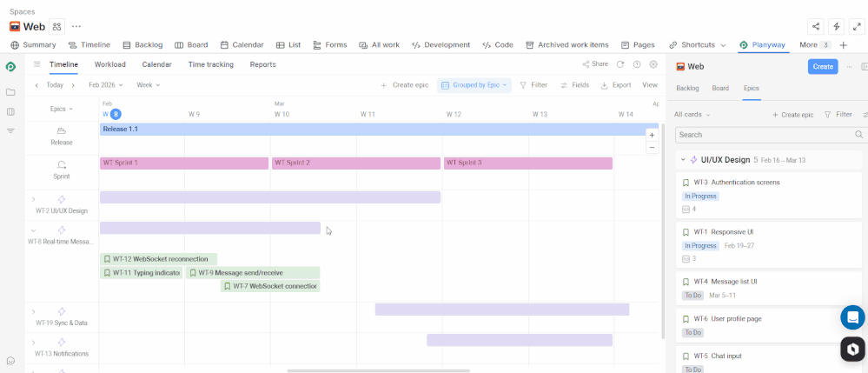This screenshot has height=373, width=868.
Task: Open the Archived work items tab
Action: coord(567,45)
